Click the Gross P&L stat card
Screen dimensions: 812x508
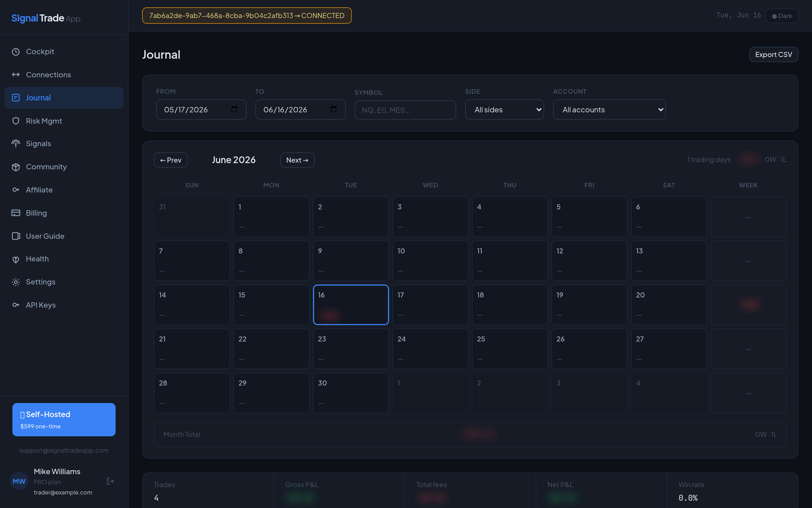339,491
